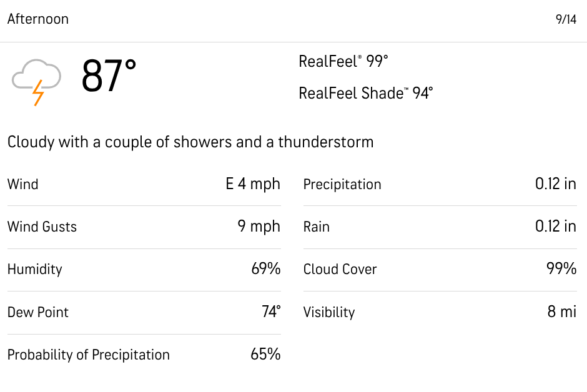Viewport: 587px width, 392px height.
Task: Click the Dew Point row label
Action: click(x=38, y=312)
